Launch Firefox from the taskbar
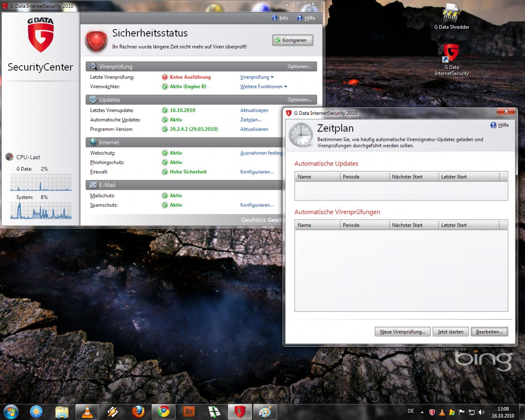 click(x=138, y=412)
